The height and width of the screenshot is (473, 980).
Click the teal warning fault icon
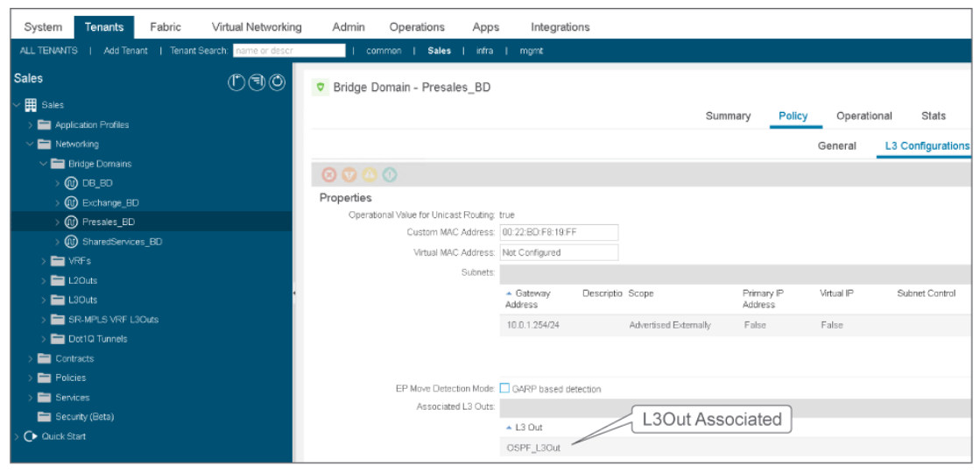tap(390, 175)
